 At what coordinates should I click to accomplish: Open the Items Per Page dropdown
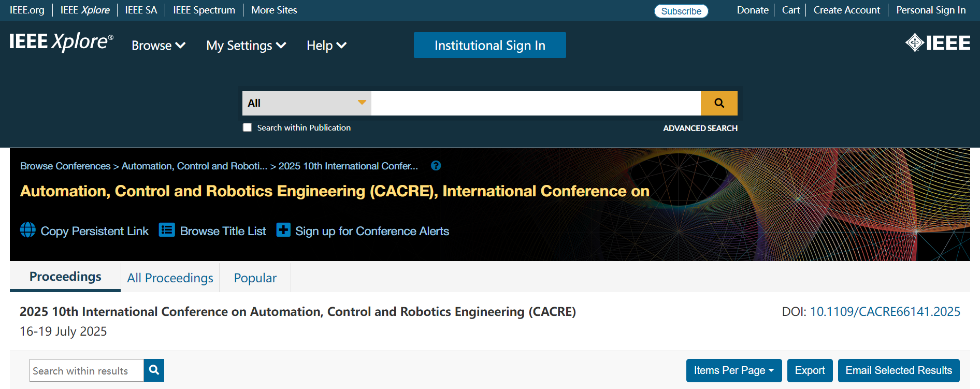pyautogui.click(x=734, y=370)
